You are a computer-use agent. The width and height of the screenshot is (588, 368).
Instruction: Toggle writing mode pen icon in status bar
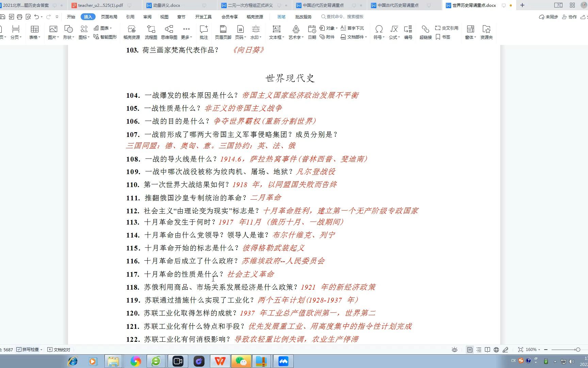coord(506,350)
